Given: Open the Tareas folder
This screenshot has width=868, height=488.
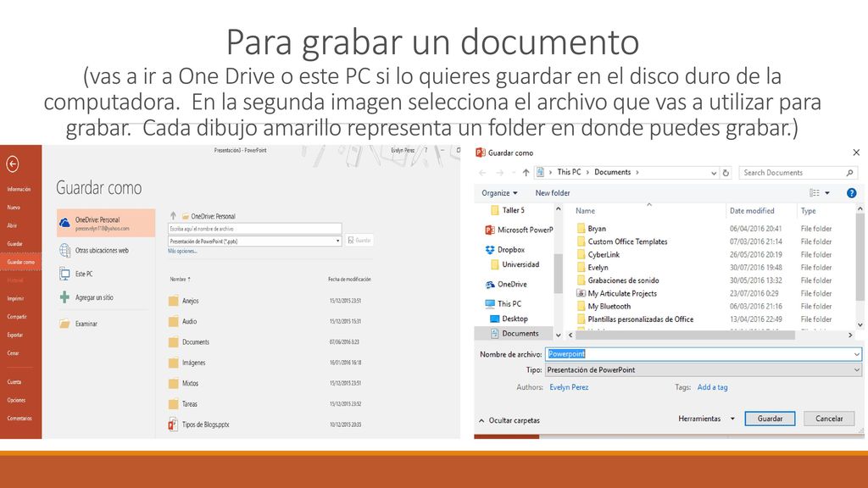Looking at the screenshot, I should (x=183, y=404).
